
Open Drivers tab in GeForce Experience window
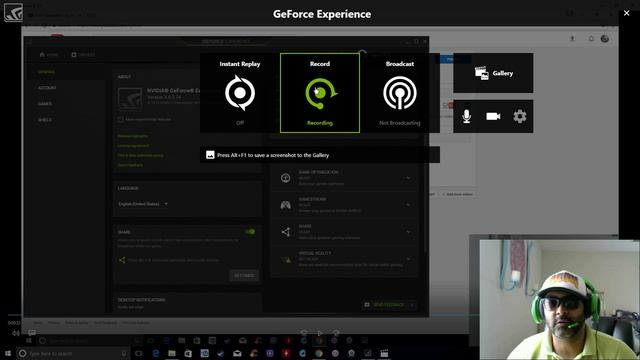point(83,55)
